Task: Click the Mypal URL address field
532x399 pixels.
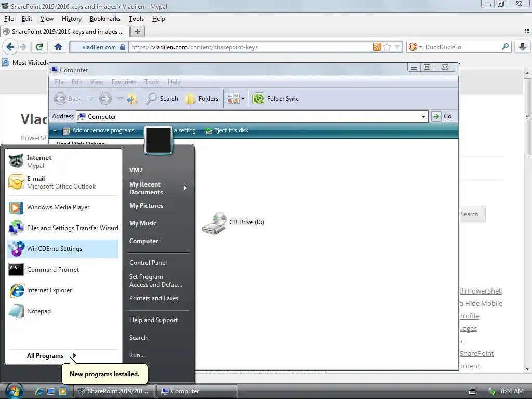Action: click(250, 47)
